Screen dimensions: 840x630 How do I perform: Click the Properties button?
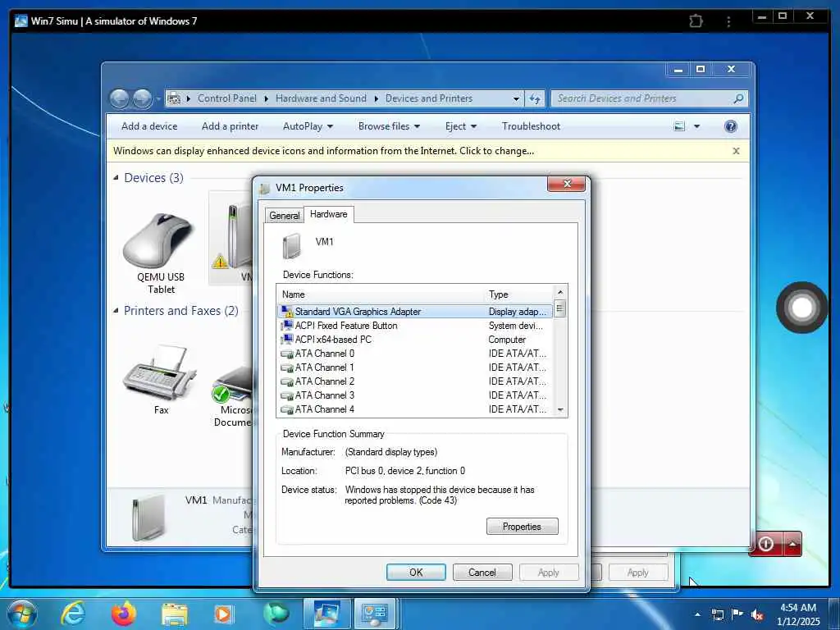tap(522, 526)
